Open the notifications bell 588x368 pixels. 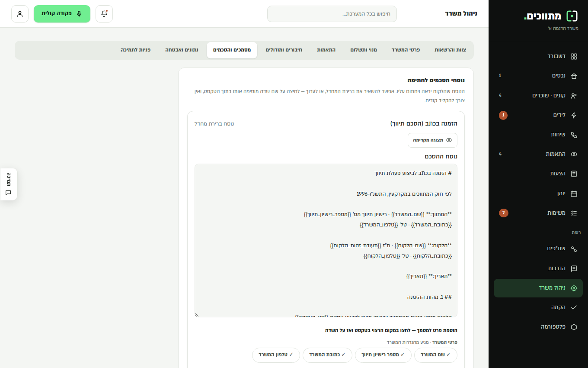pyautogui.click(x=104, y=14)
